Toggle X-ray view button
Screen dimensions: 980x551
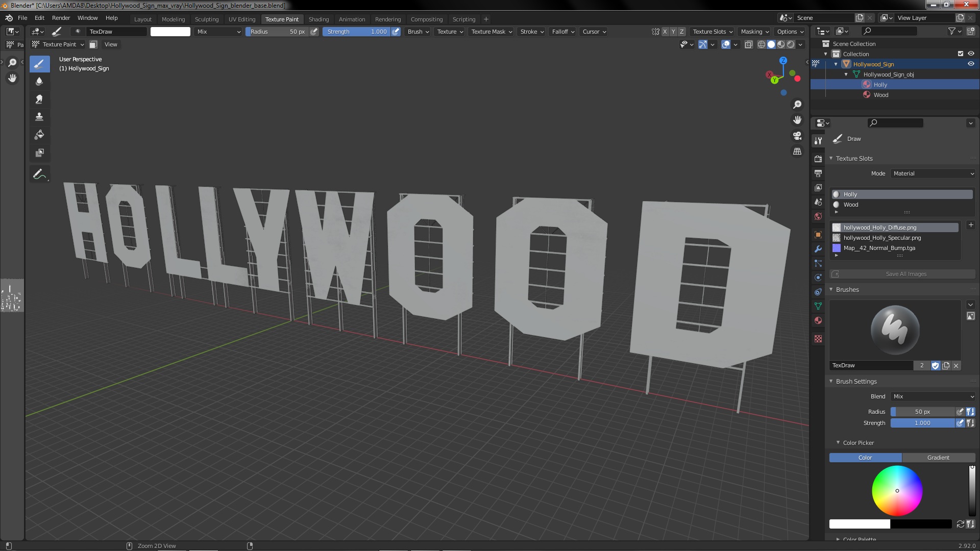749,44
